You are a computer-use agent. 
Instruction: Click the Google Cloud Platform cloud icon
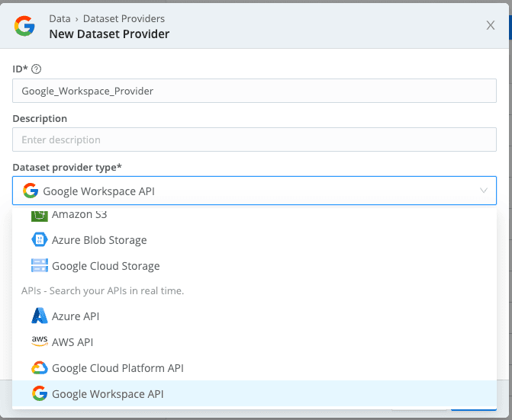tap(40, 368)
